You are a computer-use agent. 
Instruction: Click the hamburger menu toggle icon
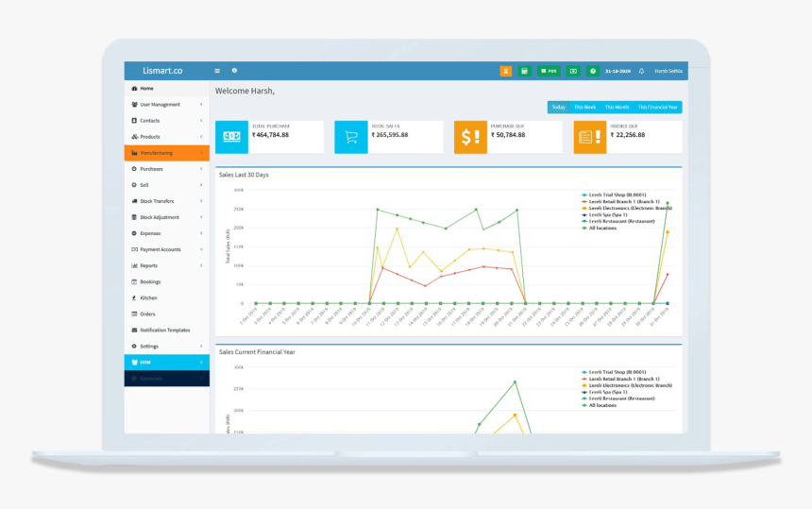217,71
